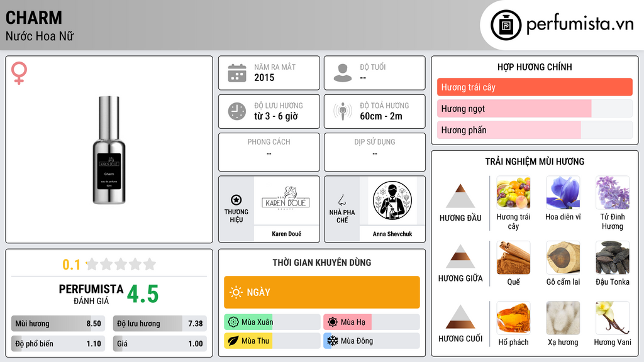The image size is (644, 362).
Task: Click the Mùa Thu season bar
Action: click(x=272, y=341)
